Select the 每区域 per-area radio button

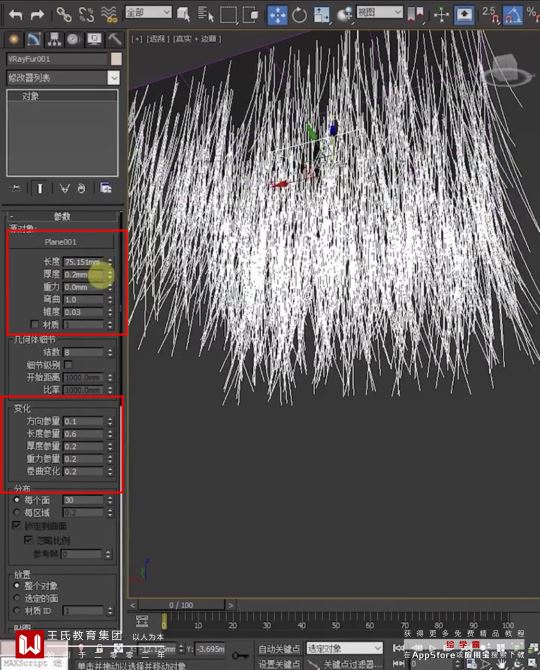pos(17,512)
